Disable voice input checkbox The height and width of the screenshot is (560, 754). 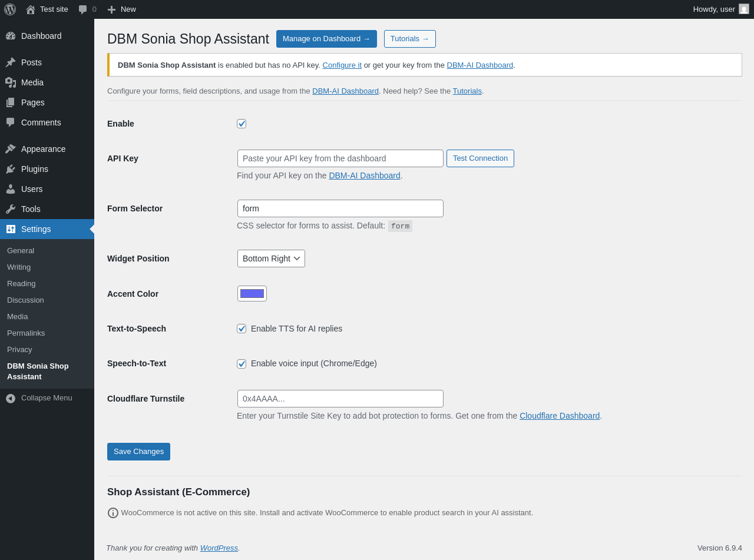click(242, 363)
